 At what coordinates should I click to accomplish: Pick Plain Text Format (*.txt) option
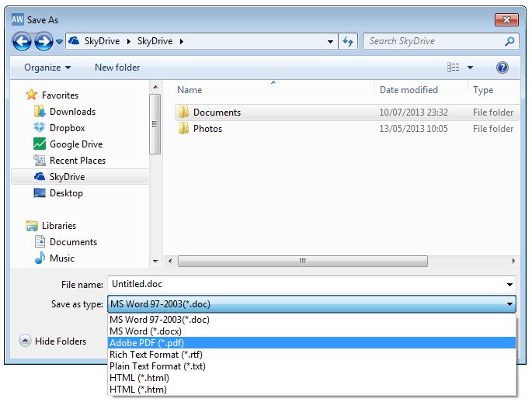click(x=156, y=366)
